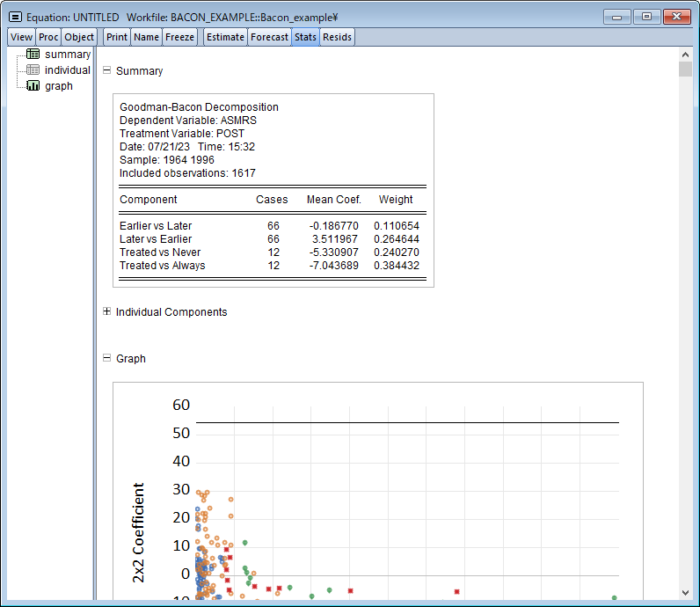
Task: Maximize the equation window
Action: (646, 17)
